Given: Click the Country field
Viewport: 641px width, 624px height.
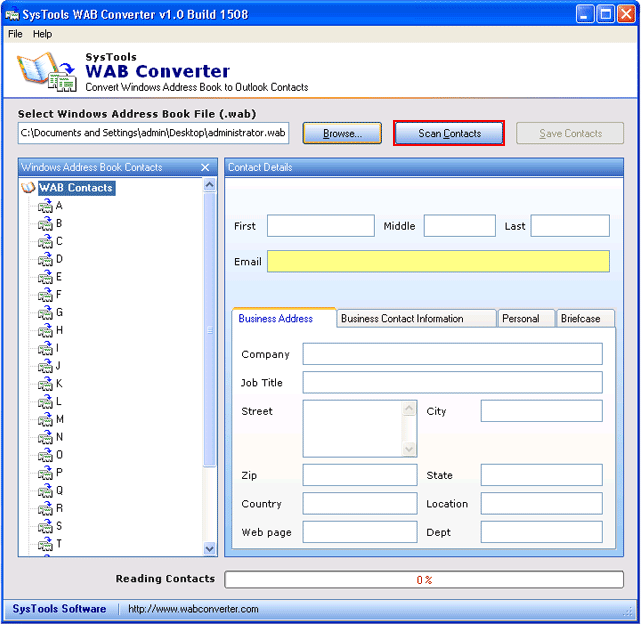Looking at the screenshot, I should pos(360,503).
